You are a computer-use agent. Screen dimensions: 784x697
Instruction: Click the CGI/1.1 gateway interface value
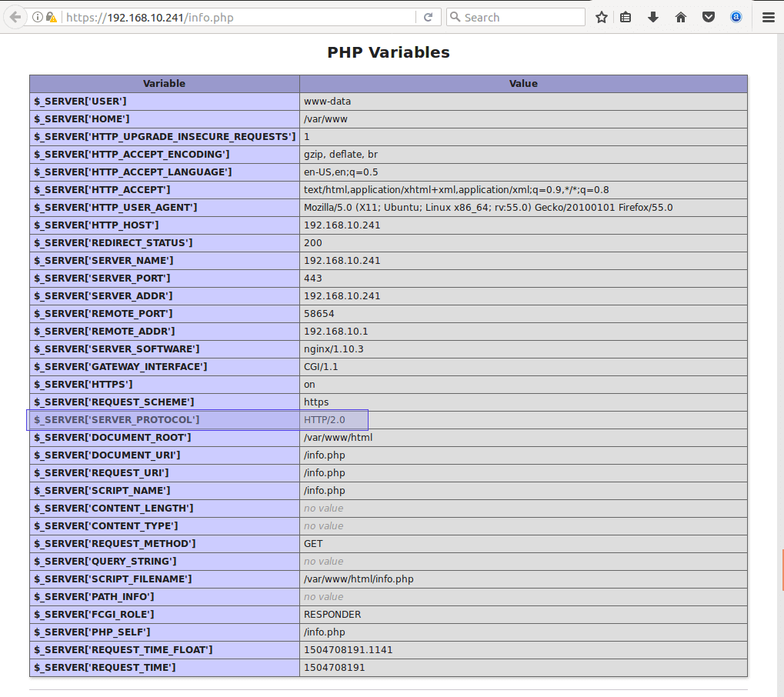(x=321, y=367)
